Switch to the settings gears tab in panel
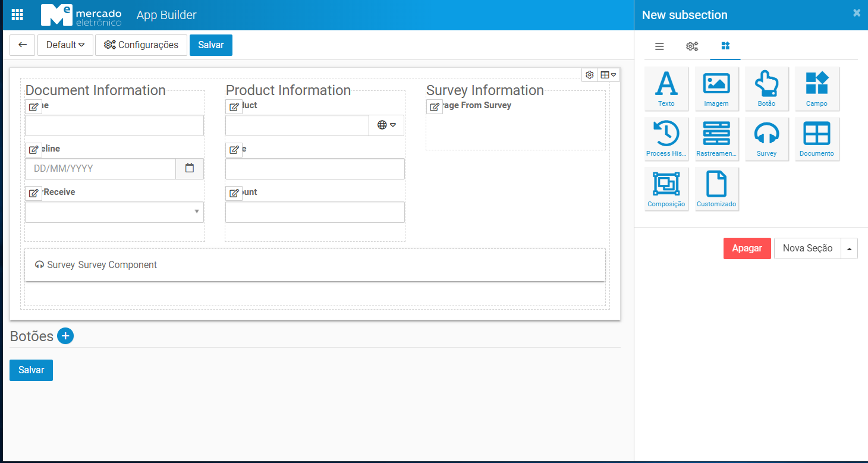868x463 pixels. coord(692,46)
